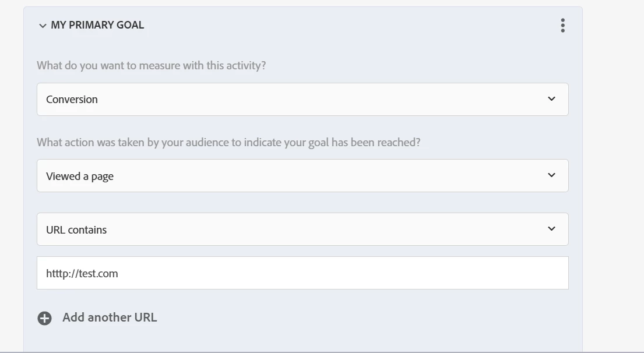The image size is (644, 353).
Task: Click the empty area right of the URL text
Action: coord(350,273)
